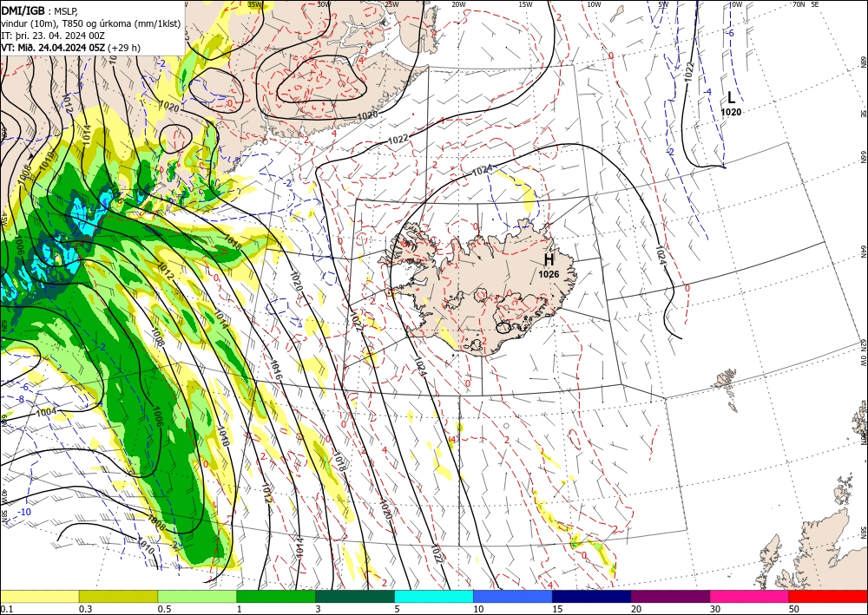Click the H high-pressure marker over Iceland
The width and height of the screenshot is (868, 615).
pos(549,259)
